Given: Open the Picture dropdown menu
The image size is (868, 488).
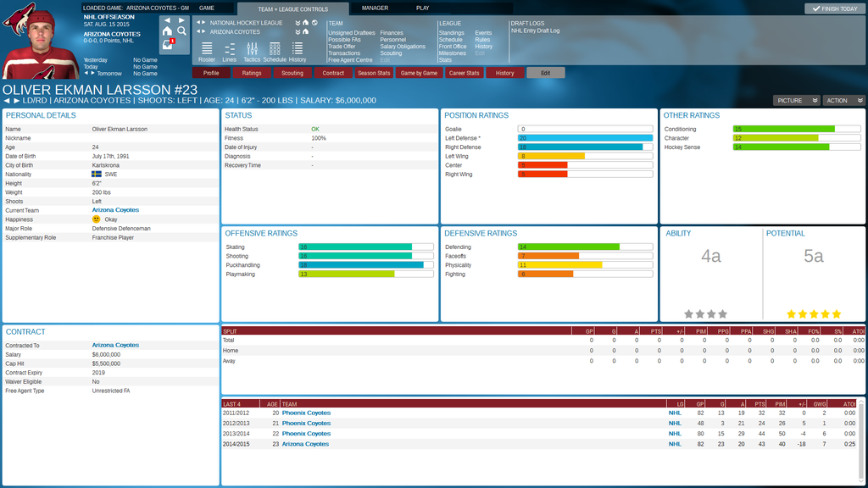Looking at the screenshot, I should pos(797,101).
